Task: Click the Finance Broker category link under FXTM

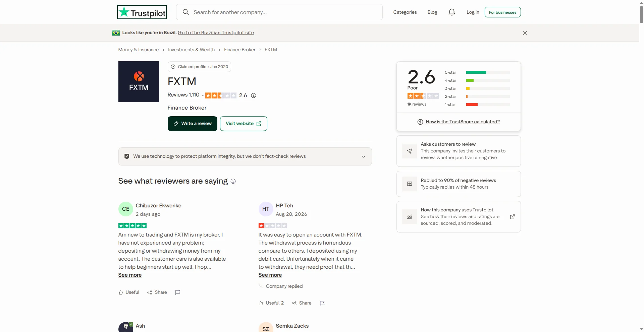Action: [187, 108]
